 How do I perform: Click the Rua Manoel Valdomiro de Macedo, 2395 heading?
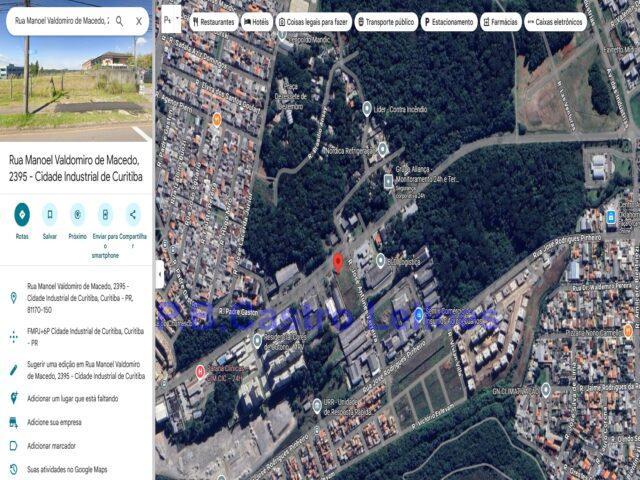click(x=76, y=168)
